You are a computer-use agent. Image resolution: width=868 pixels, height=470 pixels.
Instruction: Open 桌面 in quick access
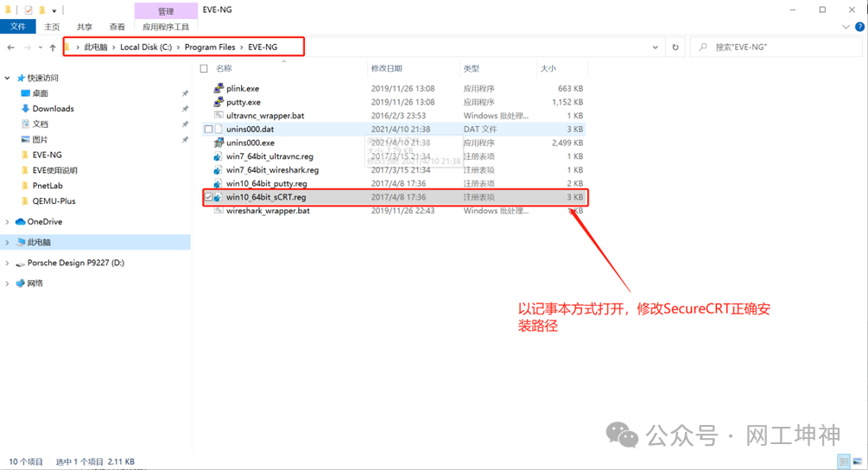[41, 93]
